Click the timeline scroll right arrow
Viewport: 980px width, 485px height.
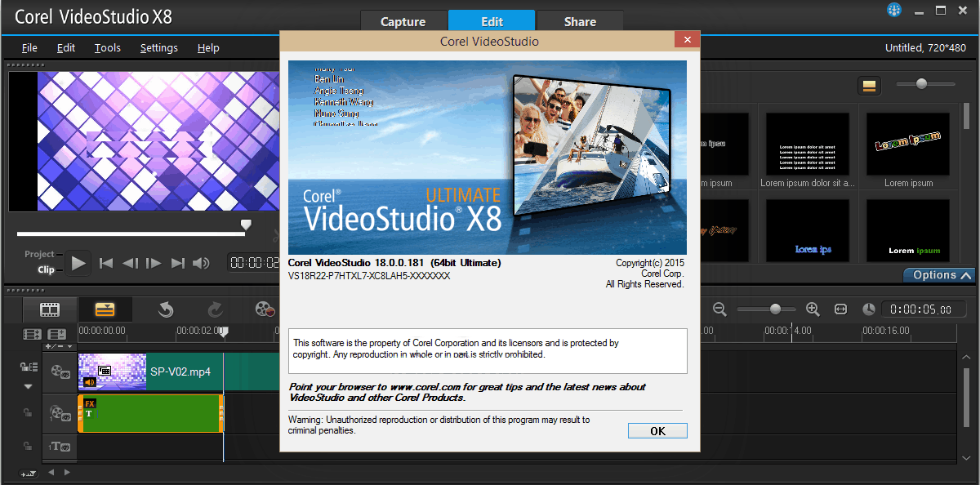pos(67,472)
